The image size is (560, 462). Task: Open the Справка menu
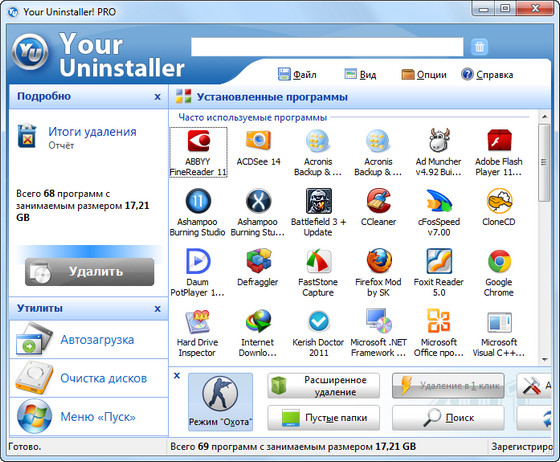point(487,75)
